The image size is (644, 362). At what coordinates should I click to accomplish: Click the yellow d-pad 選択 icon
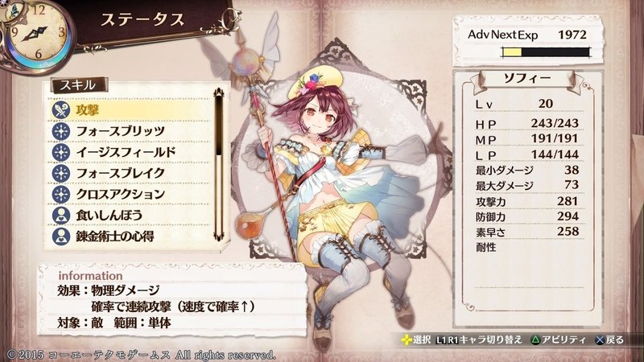coord(407,339)
